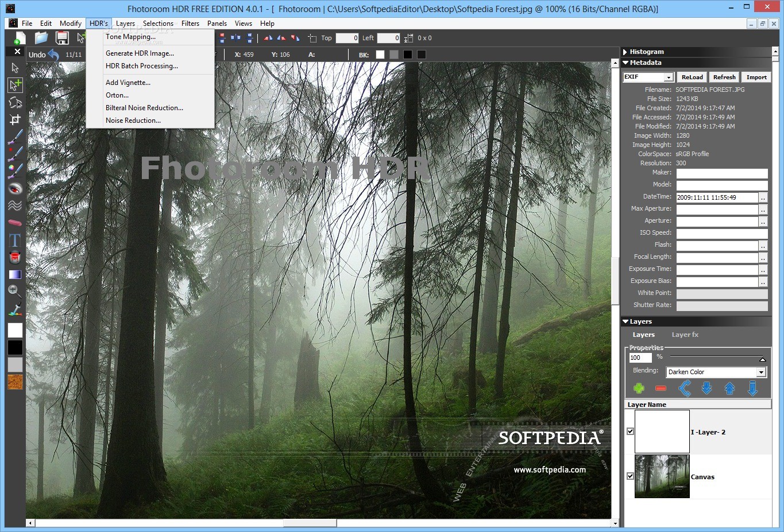Open the Selections menu
Screen dimensions: 784x532
pos(158,24)
